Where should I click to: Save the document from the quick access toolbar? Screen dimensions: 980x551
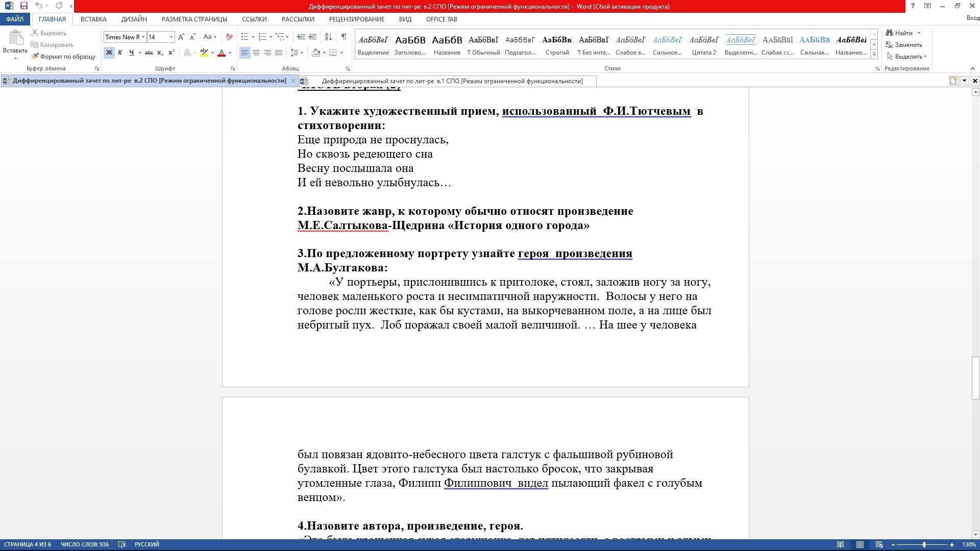pyautogui.click(x=23, y=6)
